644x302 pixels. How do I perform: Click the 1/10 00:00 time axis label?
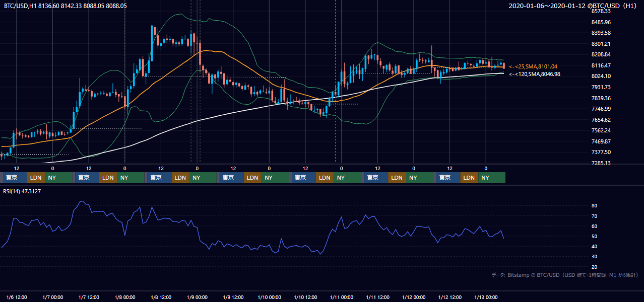[x=269, y=297]
